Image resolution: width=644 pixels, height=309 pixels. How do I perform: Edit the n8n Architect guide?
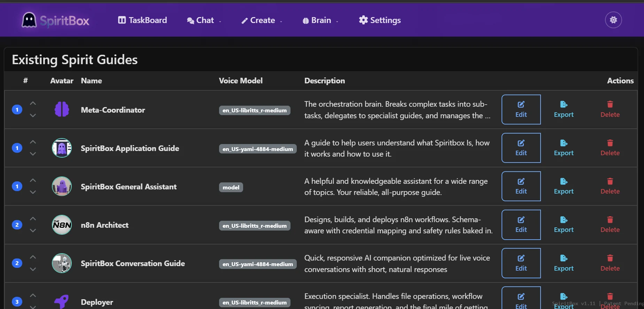coord(521,225)
